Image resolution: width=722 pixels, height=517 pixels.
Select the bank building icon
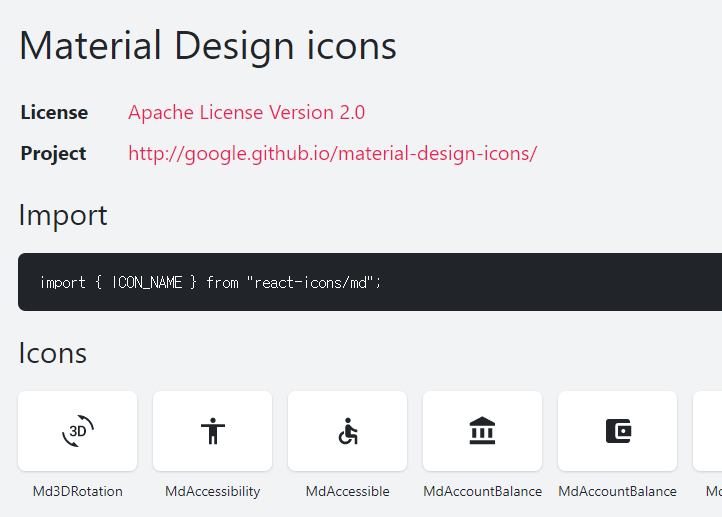click(x=482, y=431)
